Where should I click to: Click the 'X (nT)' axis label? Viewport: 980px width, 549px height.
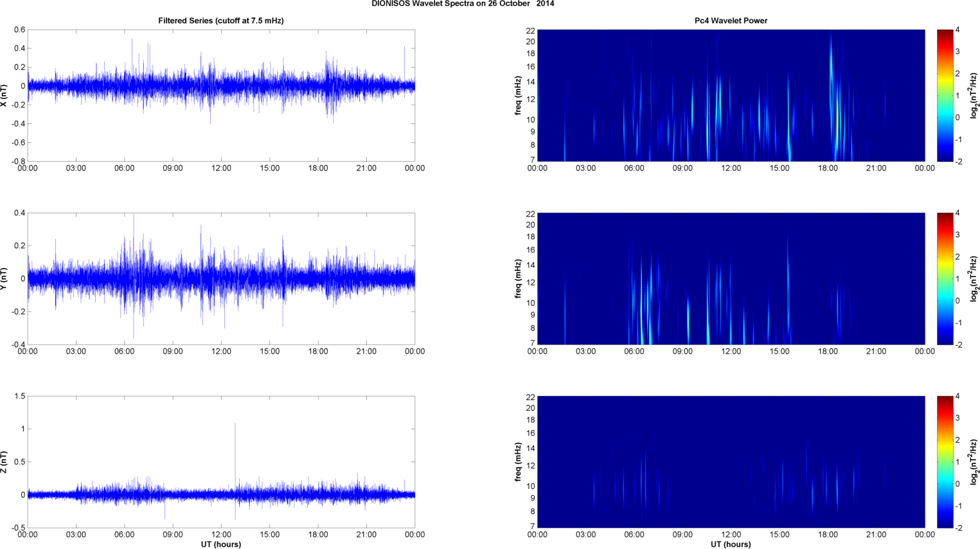4,95
